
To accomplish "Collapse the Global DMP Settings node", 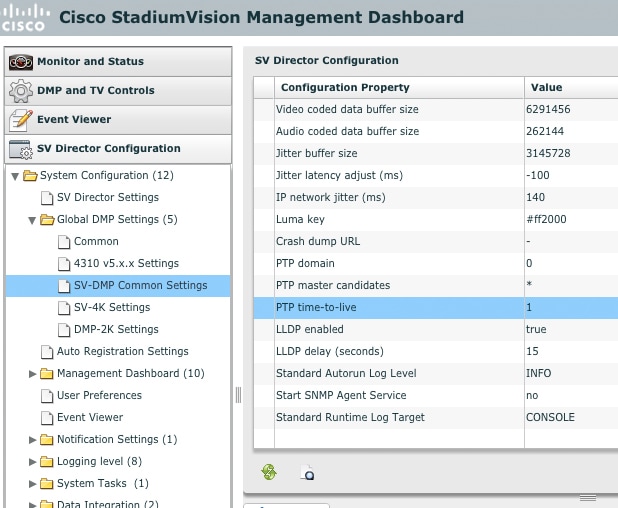I will tap(32, 220).
